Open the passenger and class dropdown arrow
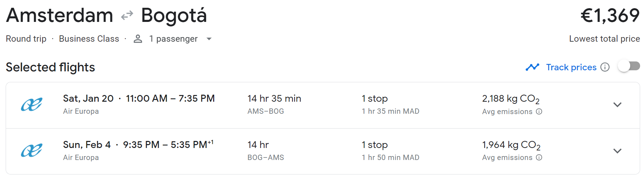644x178 pixels. (209, 39)
